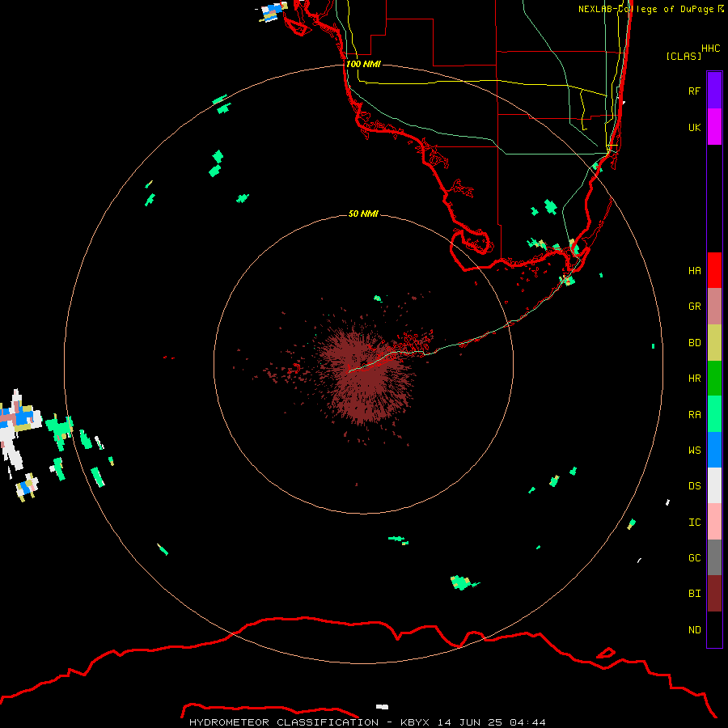Click the 'WS' legend label
Viewport: 728px width, 728px height.
(x=694, y=451)
